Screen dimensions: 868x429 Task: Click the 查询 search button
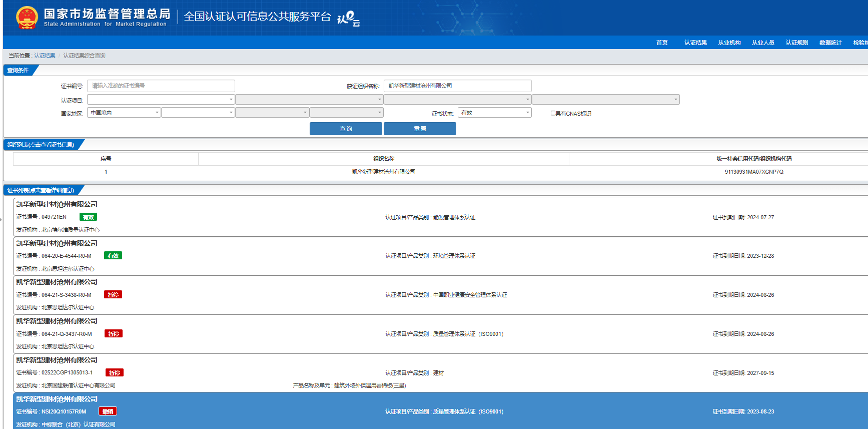click(346, 129)
